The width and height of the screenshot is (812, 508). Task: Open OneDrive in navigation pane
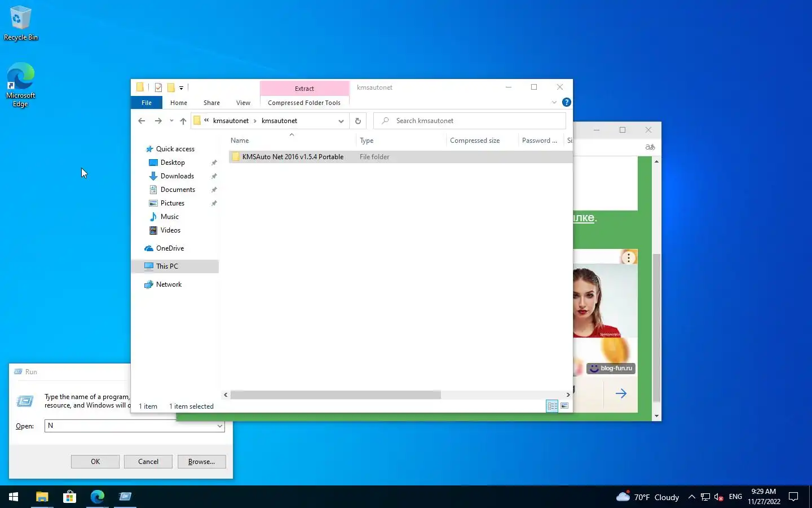170,248
